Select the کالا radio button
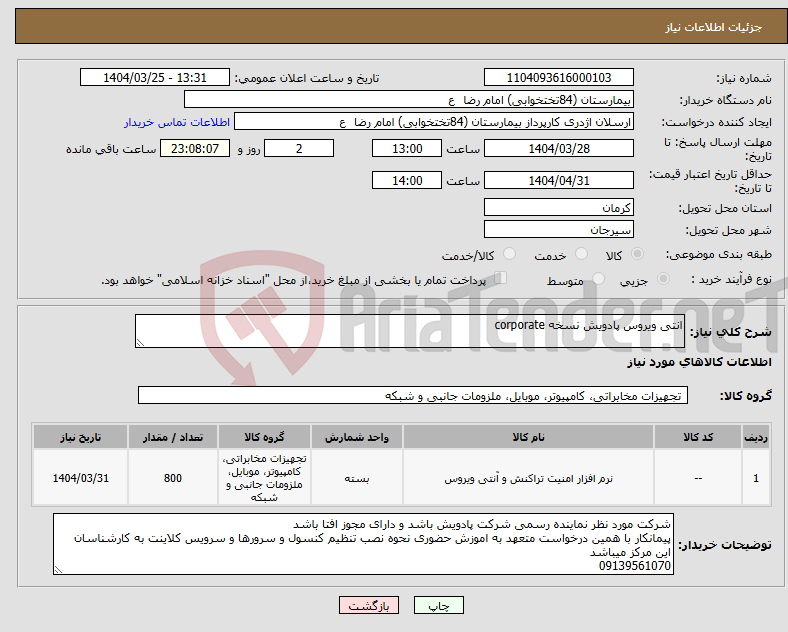The height and width of the screenshot is (632, 788). 637,254
